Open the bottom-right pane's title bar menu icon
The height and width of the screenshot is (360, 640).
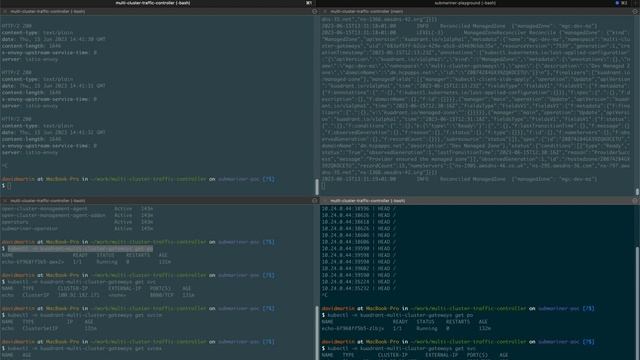tap(635, 201)
